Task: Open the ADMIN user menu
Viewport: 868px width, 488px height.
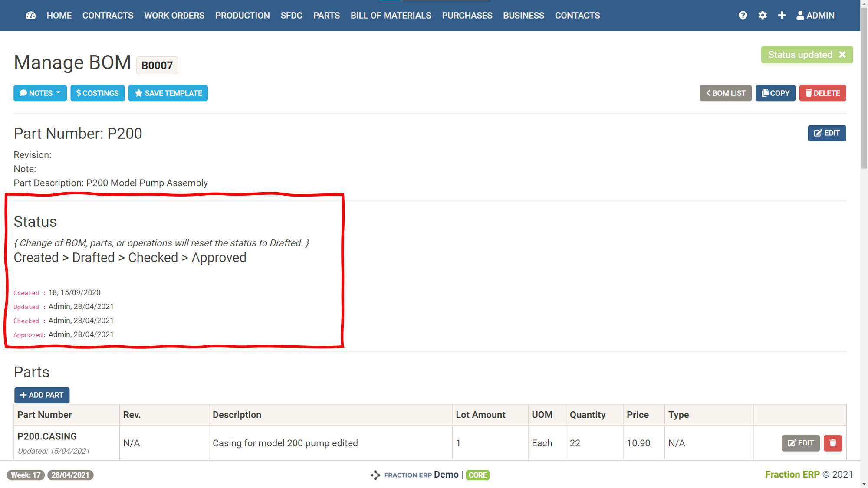Action: [815, 16]
